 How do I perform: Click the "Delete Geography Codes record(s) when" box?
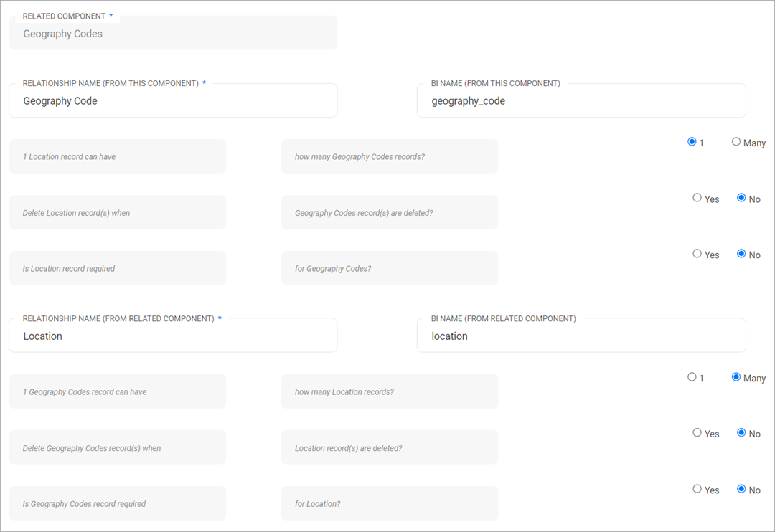(x=117, y=447)
